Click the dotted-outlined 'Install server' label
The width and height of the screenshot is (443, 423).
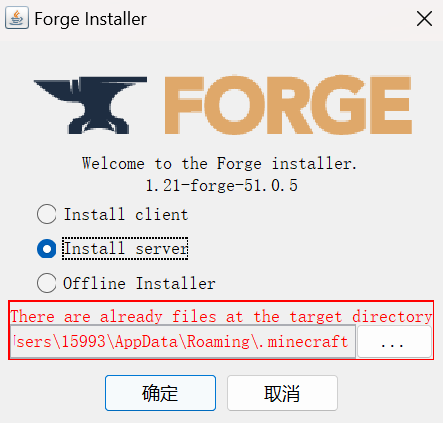125,249
